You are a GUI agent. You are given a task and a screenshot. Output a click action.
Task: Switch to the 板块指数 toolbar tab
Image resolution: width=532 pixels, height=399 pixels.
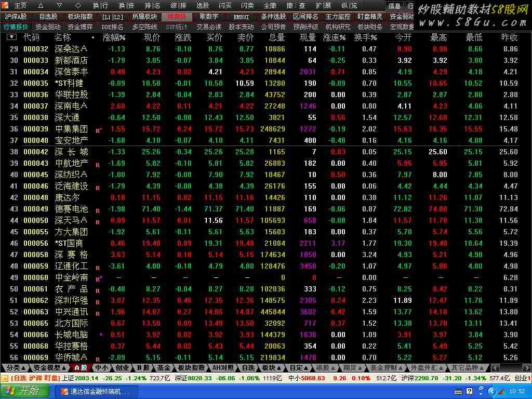pos(80,17)
